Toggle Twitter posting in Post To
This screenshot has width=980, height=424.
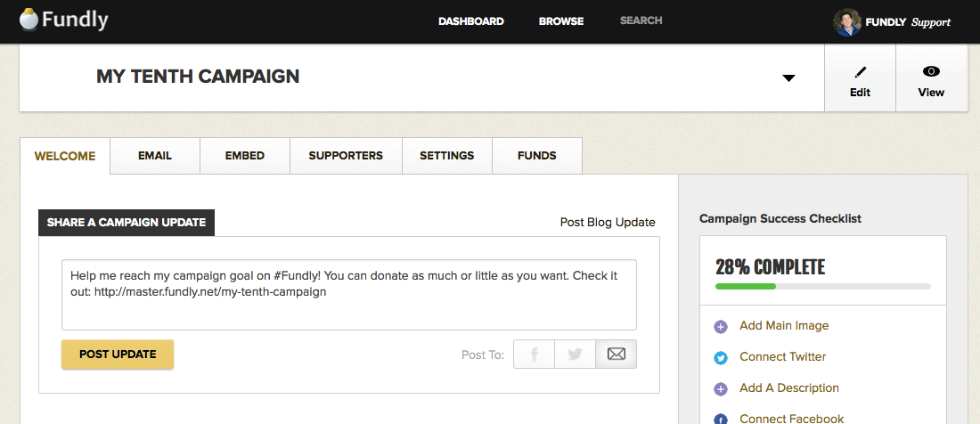tap(575, 354)
